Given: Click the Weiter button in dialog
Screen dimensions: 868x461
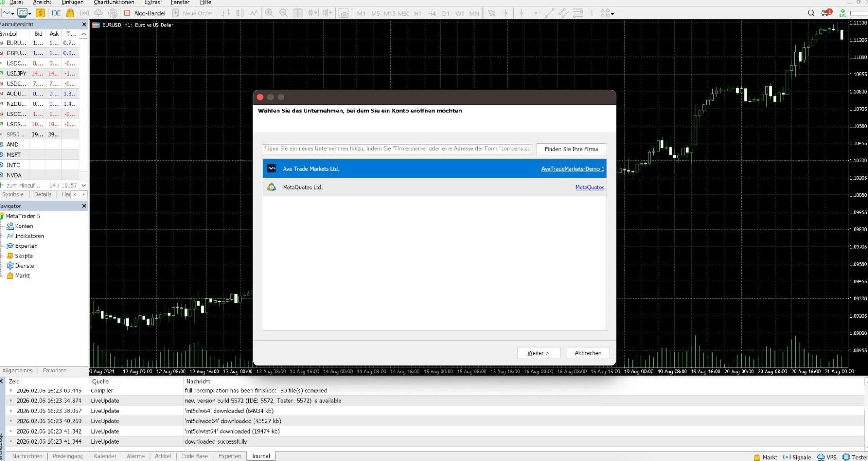Looking at the screenshot, I should pyautogui.click(x=538, y=353).
